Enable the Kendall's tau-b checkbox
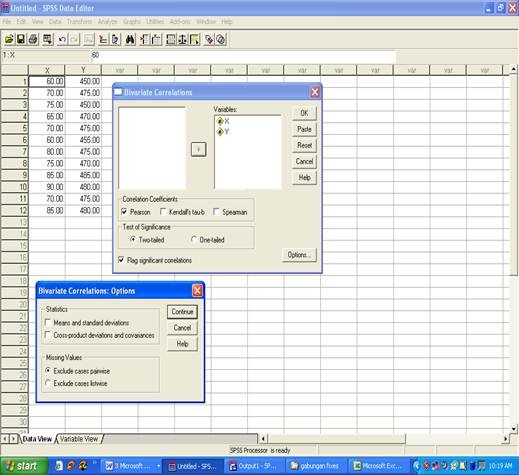This screenshot has width=519, height=475. [x=163, y=212]
